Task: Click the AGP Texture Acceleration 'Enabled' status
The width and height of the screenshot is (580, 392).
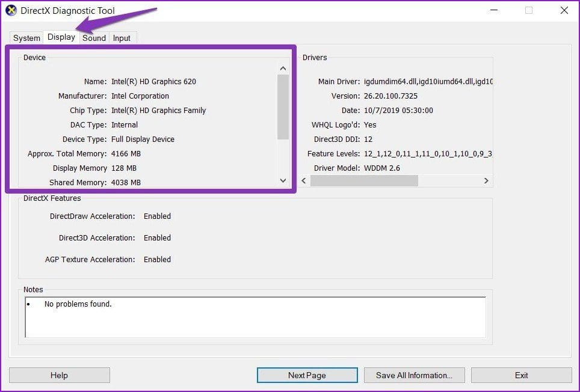Action: coord(157,259)
